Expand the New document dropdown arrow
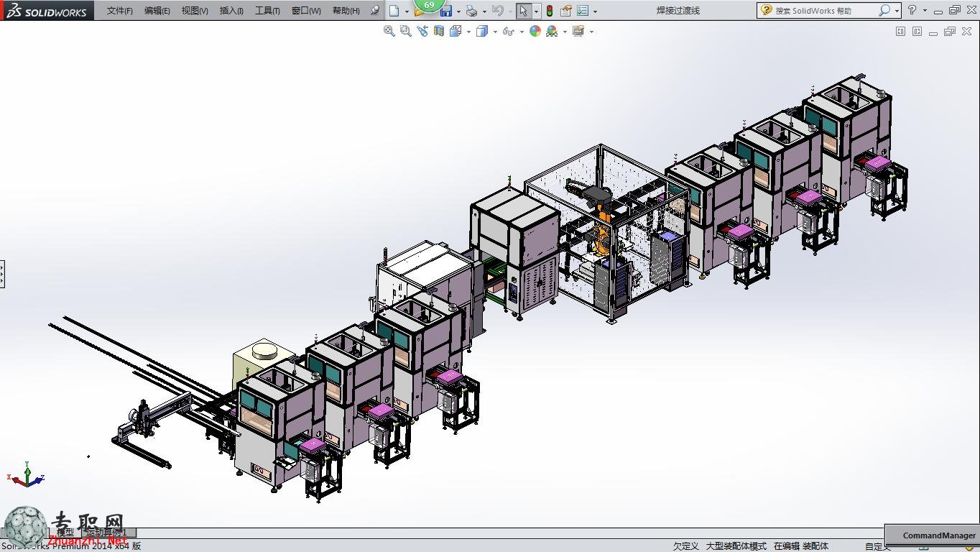This screenshot has height=552, width=980. (407, 11)
